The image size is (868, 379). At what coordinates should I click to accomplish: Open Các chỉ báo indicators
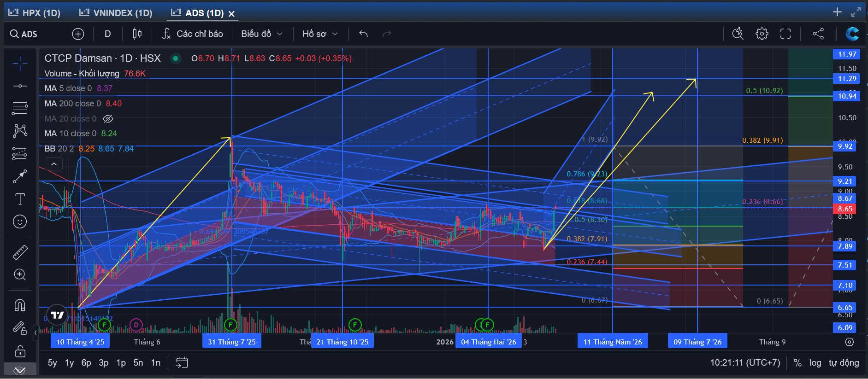pyautogui.click(x=193, y=34)
